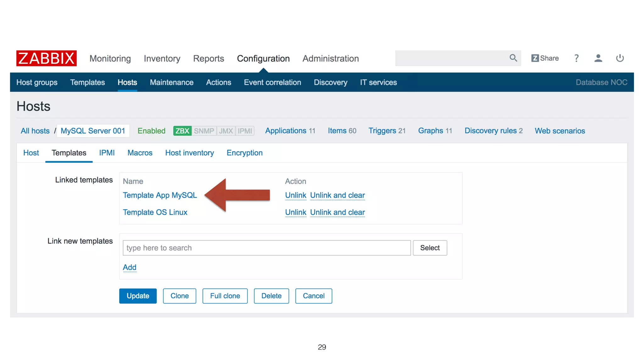
Task: Click the JMX availability badge
Action: coord(226,131)
